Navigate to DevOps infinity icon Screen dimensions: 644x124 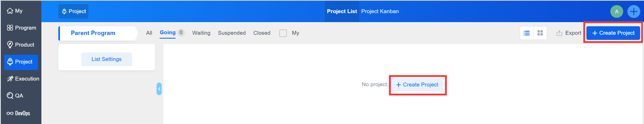[10, 113]
